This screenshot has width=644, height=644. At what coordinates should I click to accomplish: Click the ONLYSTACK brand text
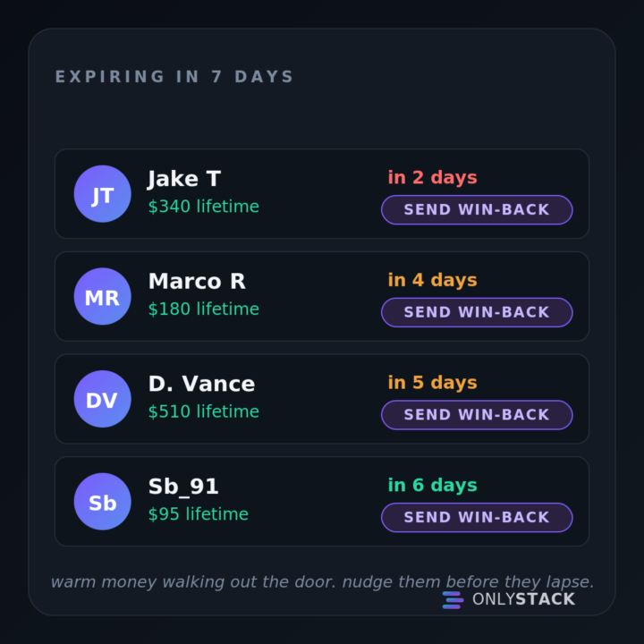coord(523,599)
